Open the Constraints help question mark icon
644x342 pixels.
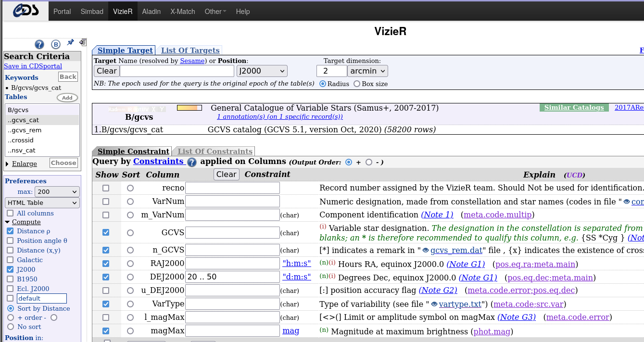191,162
